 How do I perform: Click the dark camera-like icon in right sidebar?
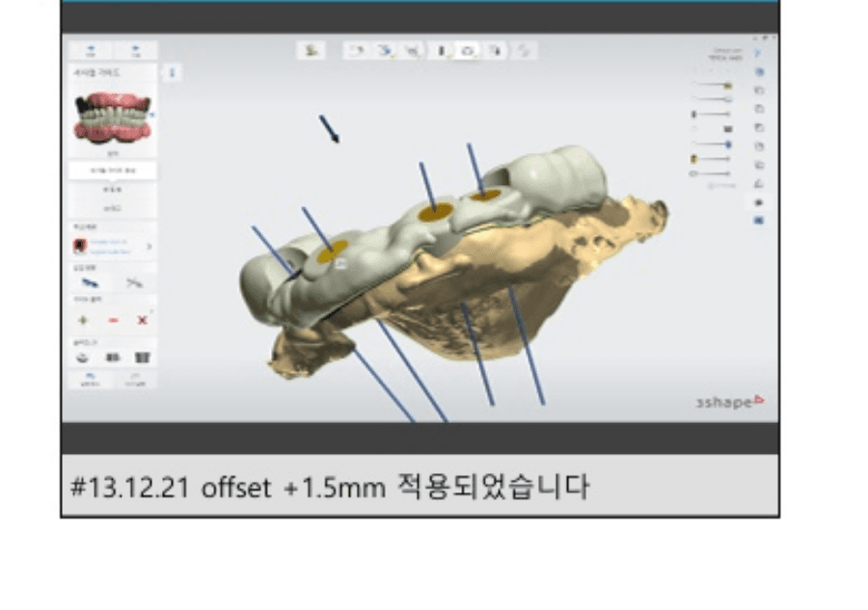click(760, 202)
